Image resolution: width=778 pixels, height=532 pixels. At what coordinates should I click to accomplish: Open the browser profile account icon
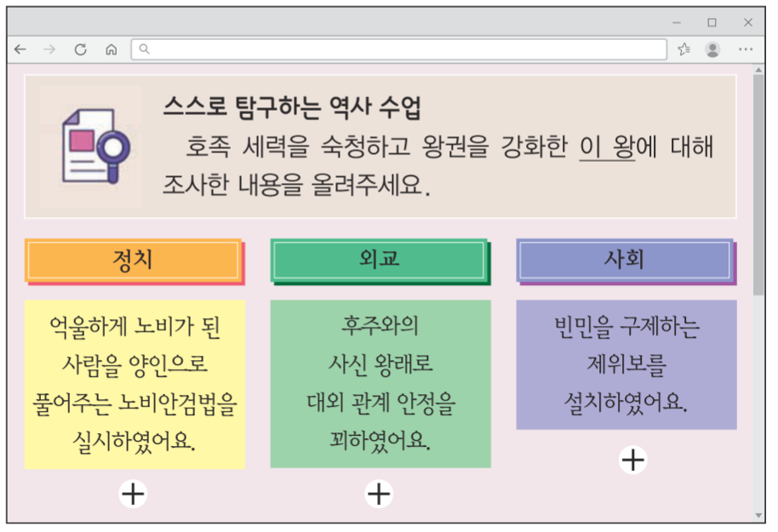pyautogui.click(x=712, y=49)
